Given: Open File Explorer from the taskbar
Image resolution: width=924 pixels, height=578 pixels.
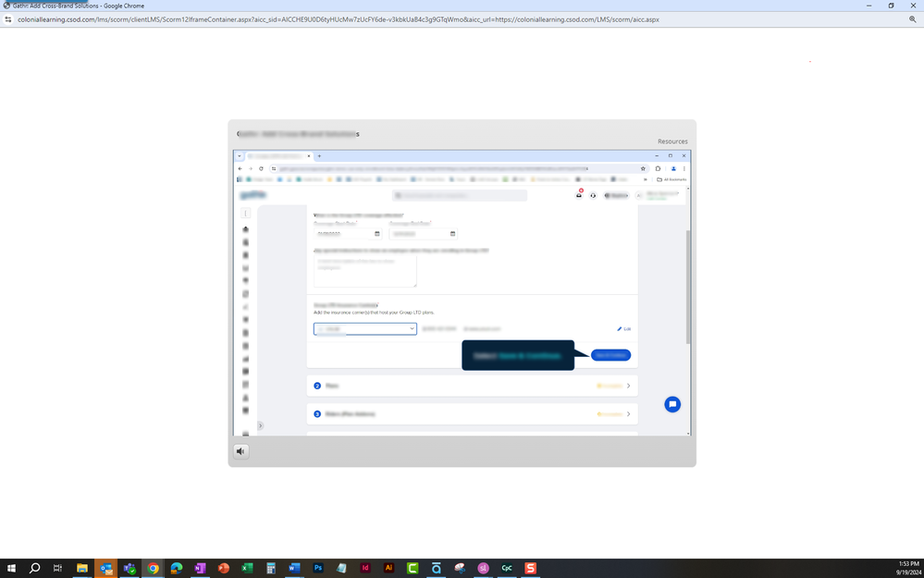Looking at the screenshot, I should click(82, 568).
